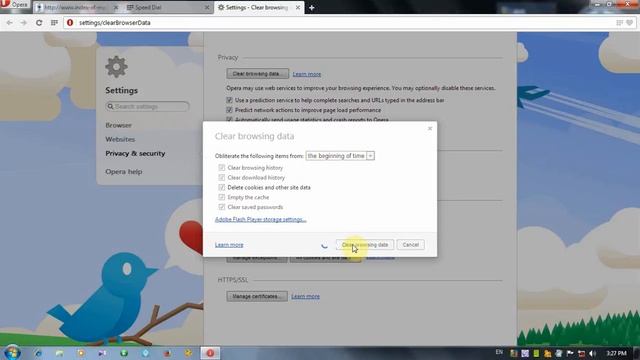Viewport: 640px width, 360px height.
Task: Close the Speed Dial tab
Action: (207, 7)
